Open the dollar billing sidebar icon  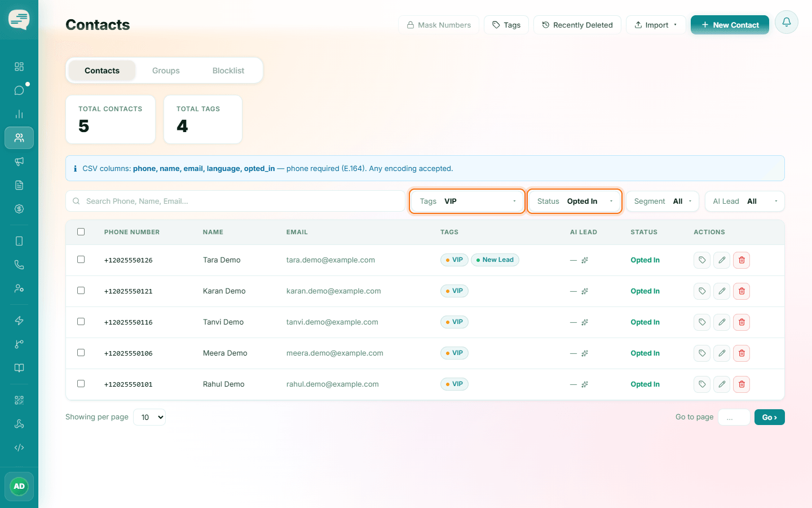19,209
